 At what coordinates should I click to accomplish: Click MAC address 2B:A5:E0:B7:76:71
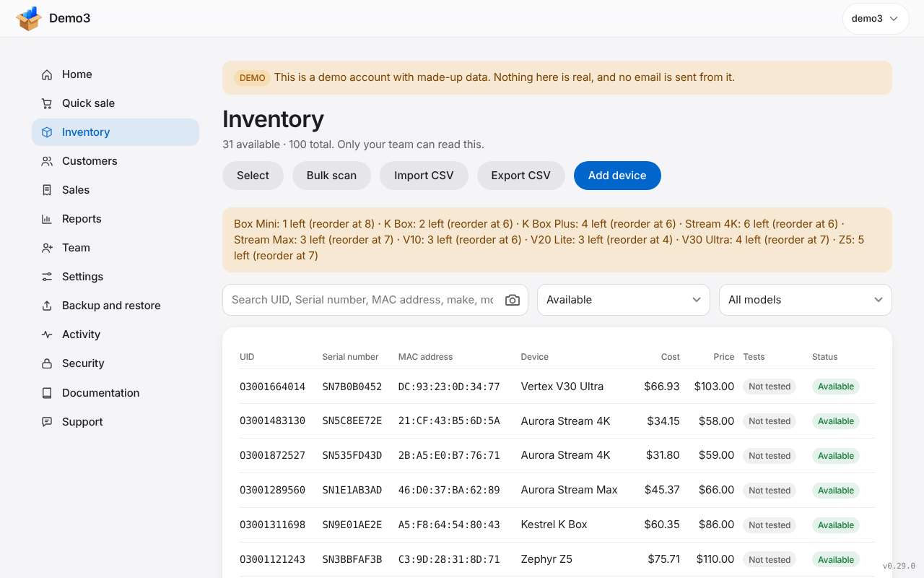(449, 456)
